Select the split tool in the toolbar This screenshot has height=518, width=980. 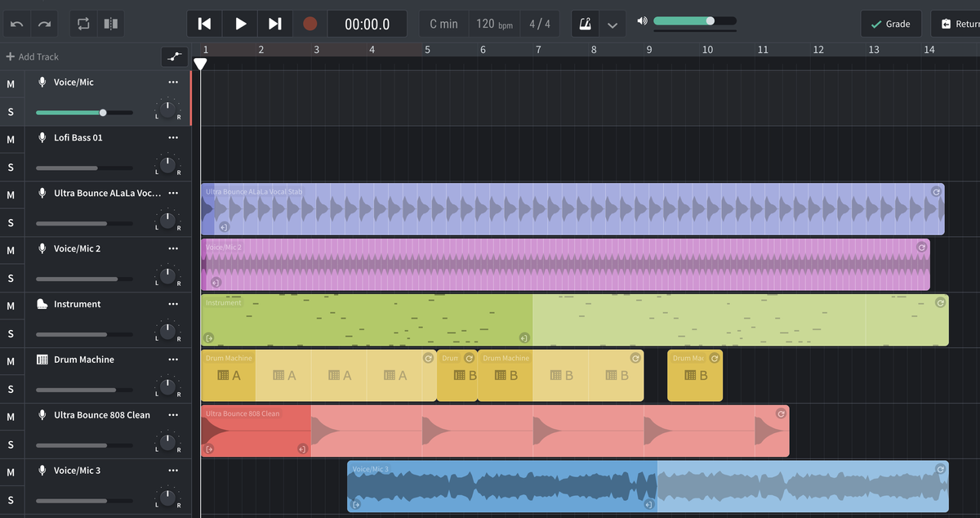110,24
